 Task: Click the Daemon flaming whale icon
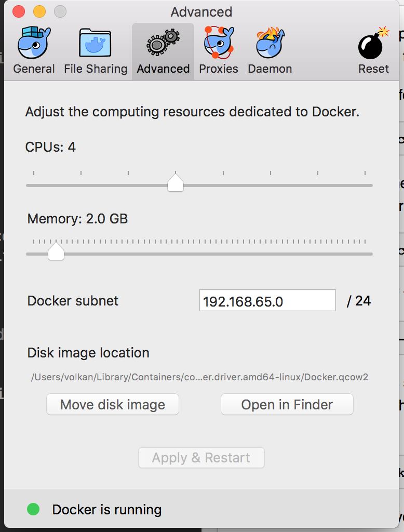pos(270,42)
